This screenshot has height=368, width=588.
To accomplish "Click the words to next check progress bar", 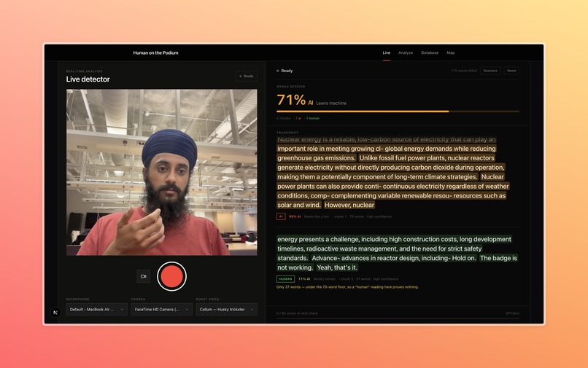I will 398,318.
